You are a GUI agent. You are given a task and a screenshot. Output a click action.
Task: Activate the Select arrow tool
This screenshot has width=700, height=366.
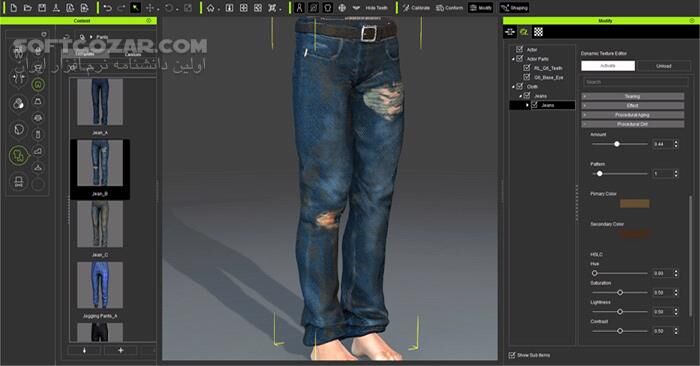(135, 8)
